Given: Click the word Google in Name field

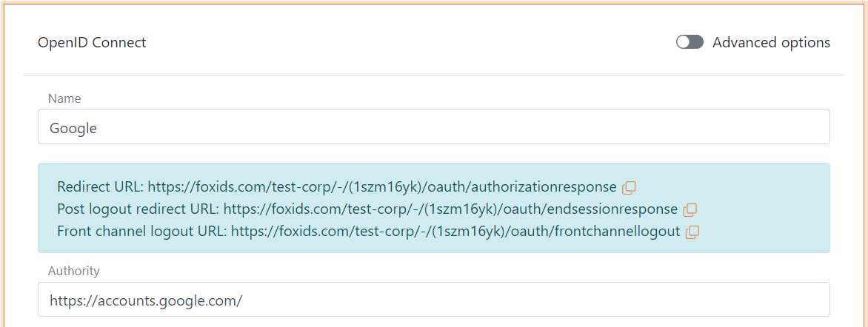Looking at the screenshot, I should coord(73,128).
